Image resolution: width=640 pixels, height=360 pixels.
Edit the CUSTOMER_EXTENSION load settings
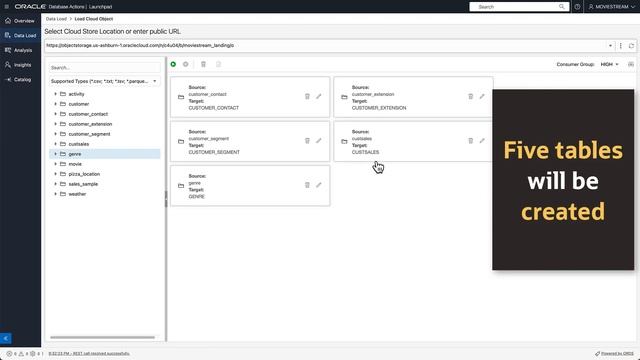coord(482,96)
